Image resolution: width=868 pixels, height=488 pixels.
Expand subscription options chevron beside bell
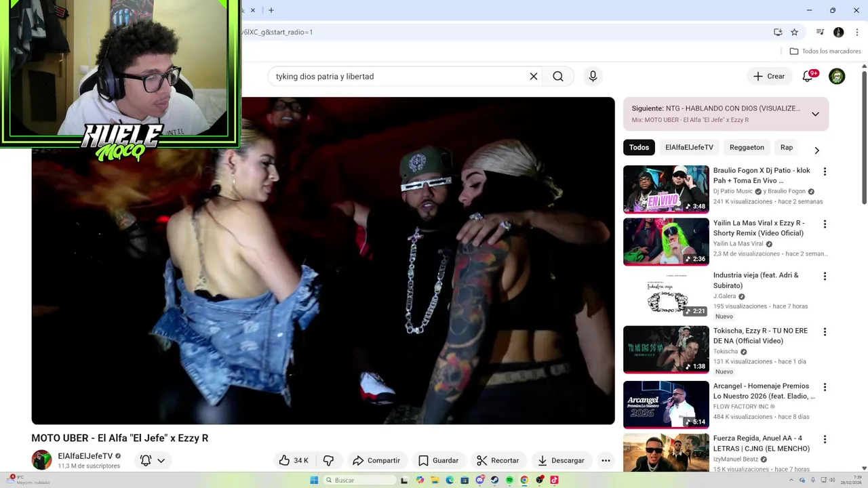point(161,460)
